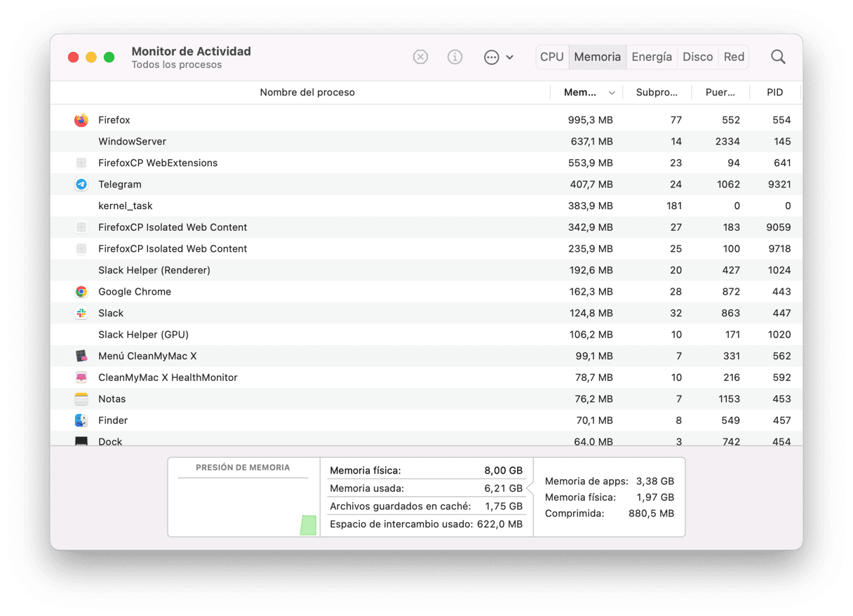Open process info with the (i) icon
This screenshot has height=616, width=853.
click(x=455, y=57)
